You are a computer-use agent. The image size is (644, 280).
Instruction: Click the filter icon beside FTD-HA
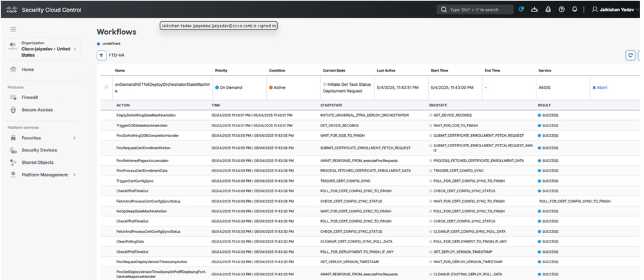coord(101,55)
